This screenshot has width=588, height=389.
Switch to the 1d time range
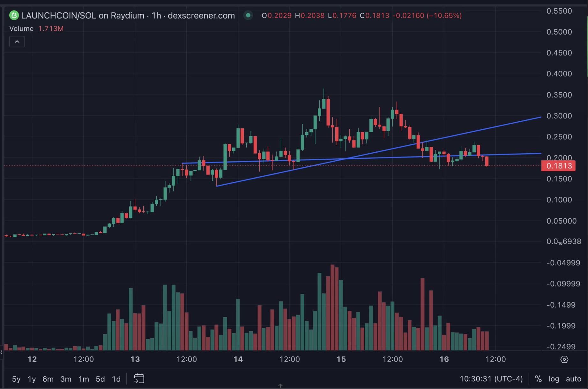[x=116, y=379]
